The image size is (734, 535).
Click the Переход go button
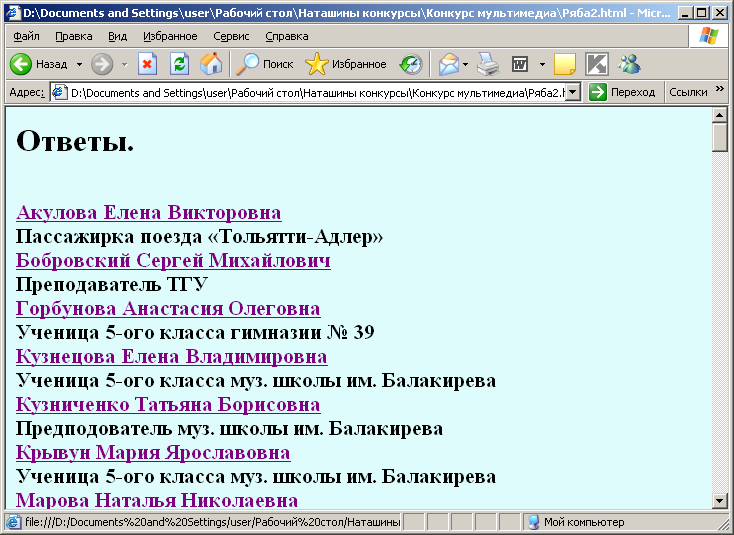(x=622, y=92)
